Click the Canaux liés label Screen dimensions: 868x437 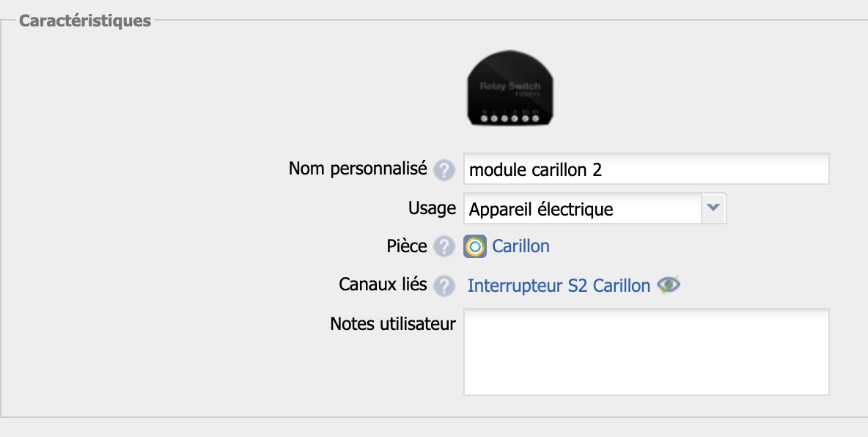[x=383, y=284]
